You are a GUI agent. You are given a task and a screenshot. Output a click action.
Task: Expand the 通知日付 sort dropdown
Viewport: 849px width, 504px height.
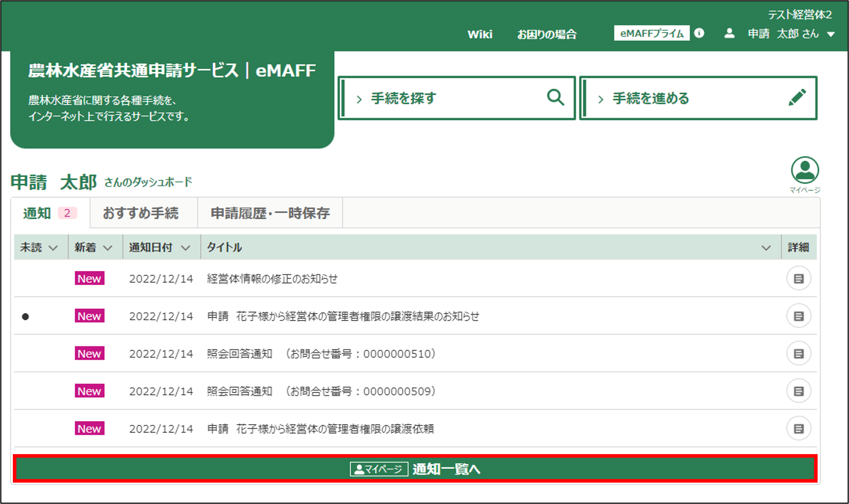[186, 247]
